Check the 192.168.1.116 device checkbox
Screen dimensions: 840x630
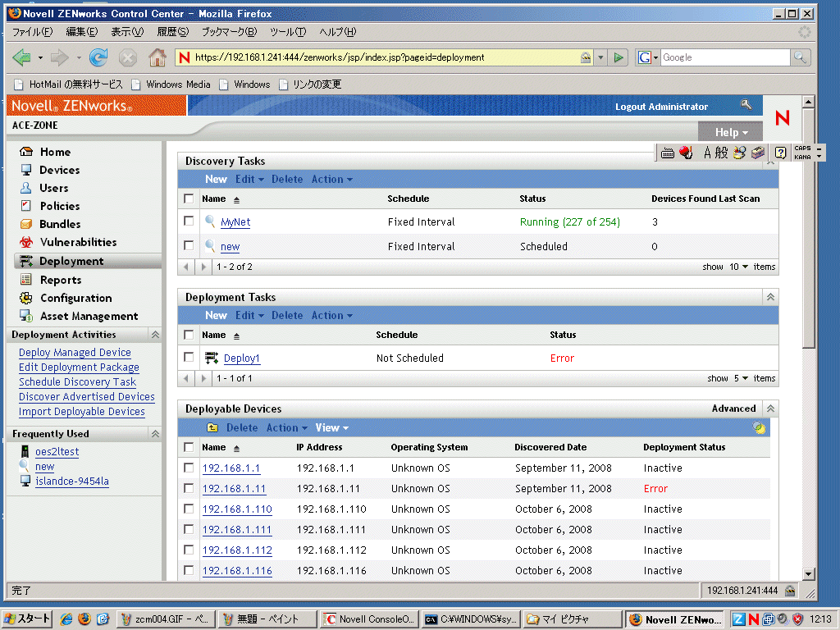189,570
